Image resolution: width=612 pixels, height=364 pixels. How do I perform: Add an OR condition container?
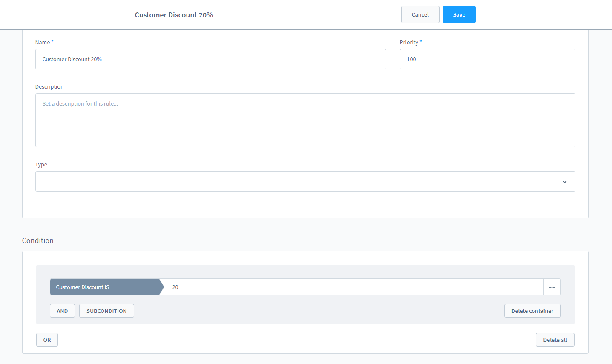[x=47, y=340]
